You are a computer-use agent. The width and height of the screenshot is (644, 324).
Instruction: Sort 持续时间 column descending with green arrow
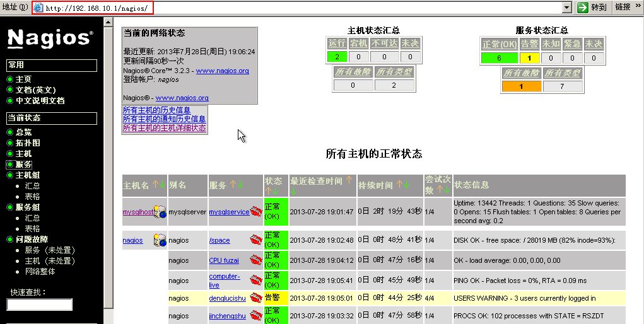coord(406,185)
